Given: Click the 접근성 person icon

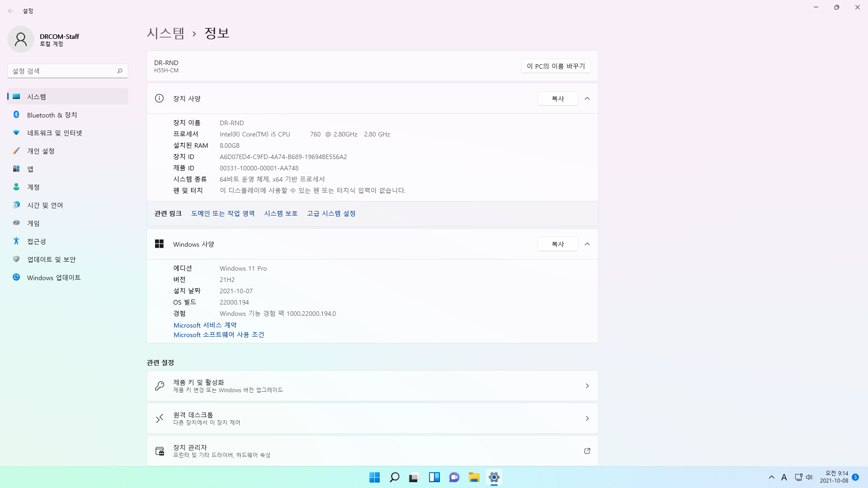Looking at the screenshot, I should [x=16, y=241].
